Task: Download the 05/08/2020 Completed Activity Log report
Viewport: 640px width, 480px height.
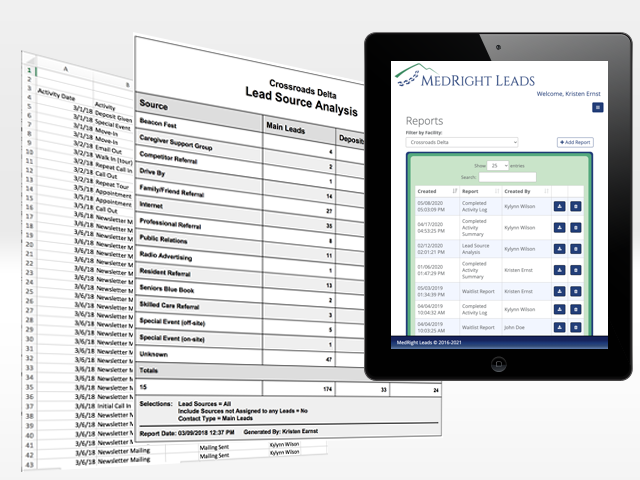Action: pyautogui.click(x=559, y=206)
